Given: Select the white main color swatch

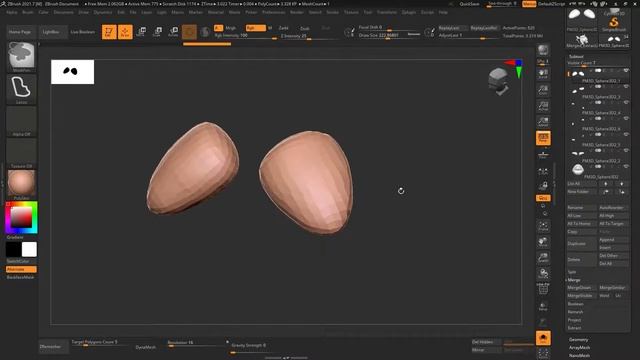Looking at the screenshot, I should point(29,249).
